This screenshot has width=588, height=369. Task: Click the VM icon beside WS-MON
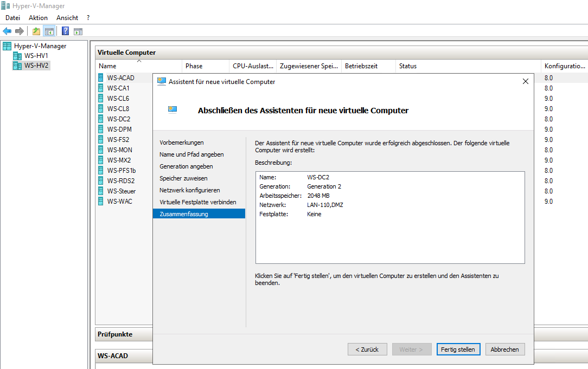coord(101,150)
